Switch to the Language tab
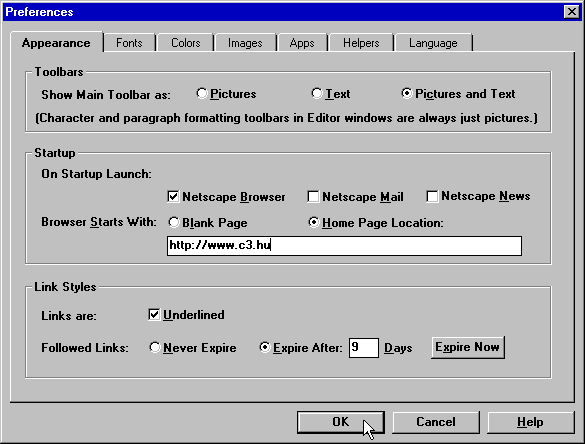585x444 pixels. pyautogui.click(x=433, y=43)
